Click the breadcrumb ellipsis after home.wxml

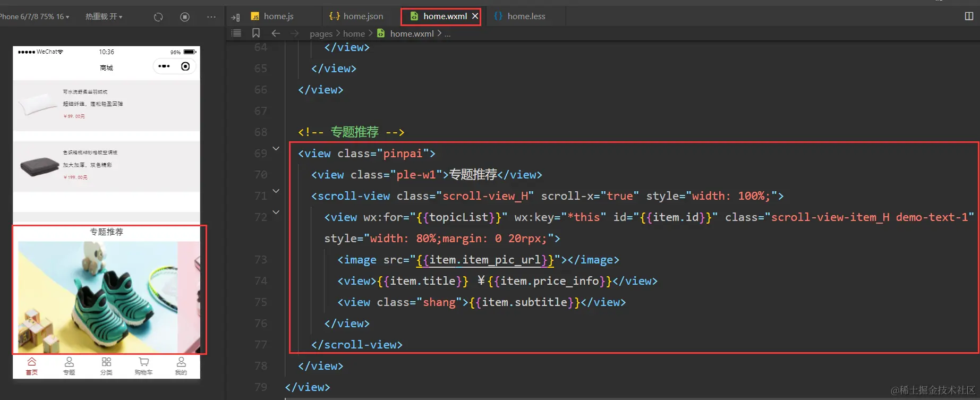[448, 34]
